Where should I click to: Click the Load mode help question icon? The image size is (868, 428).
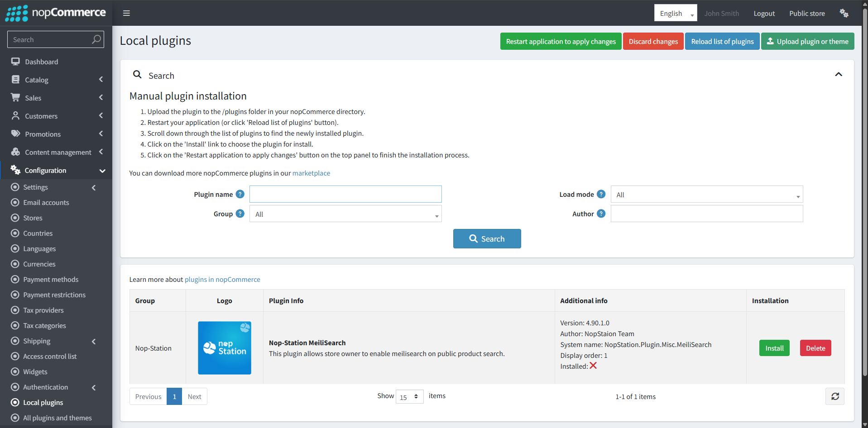pyautogui.click(x=601, y=194)
